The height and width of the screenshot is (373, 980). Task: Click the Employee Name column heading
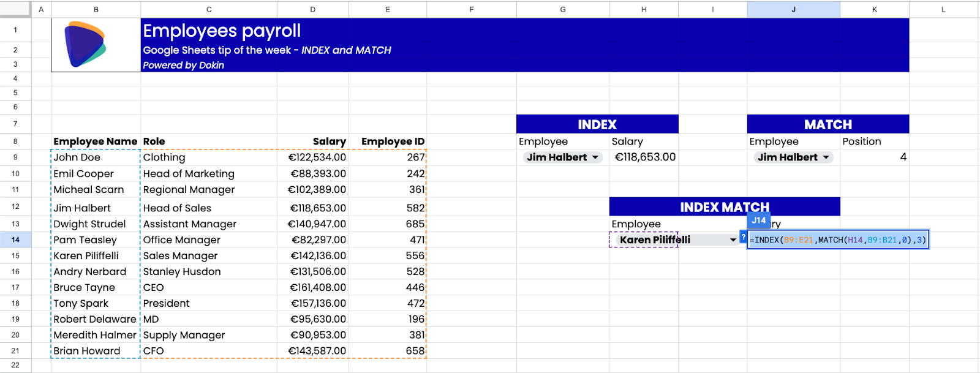(95, 141)
